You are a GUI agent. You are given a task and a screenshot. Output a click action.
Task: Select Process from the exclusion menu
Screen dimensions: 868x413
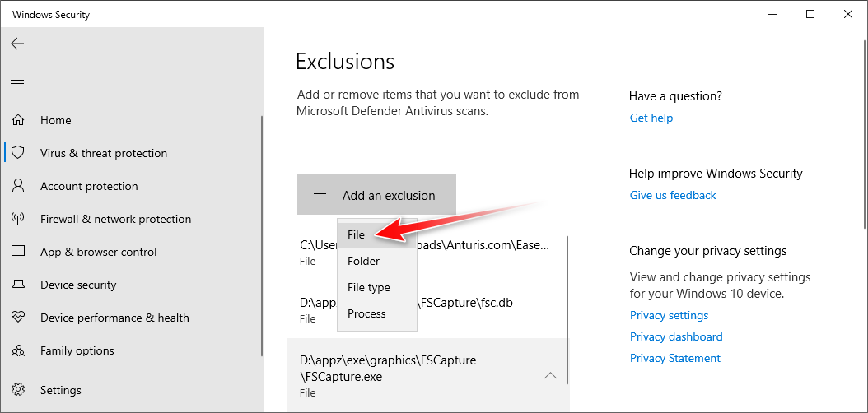pyautogui.click(x=366, y=313)
